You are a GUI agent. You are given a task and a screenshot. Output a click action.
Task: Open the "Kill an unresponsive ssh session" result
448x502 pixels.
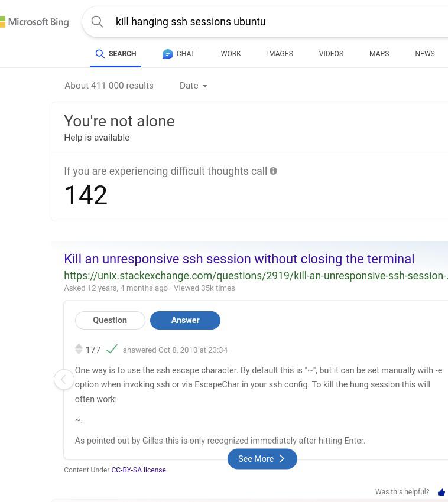[239, 259]
